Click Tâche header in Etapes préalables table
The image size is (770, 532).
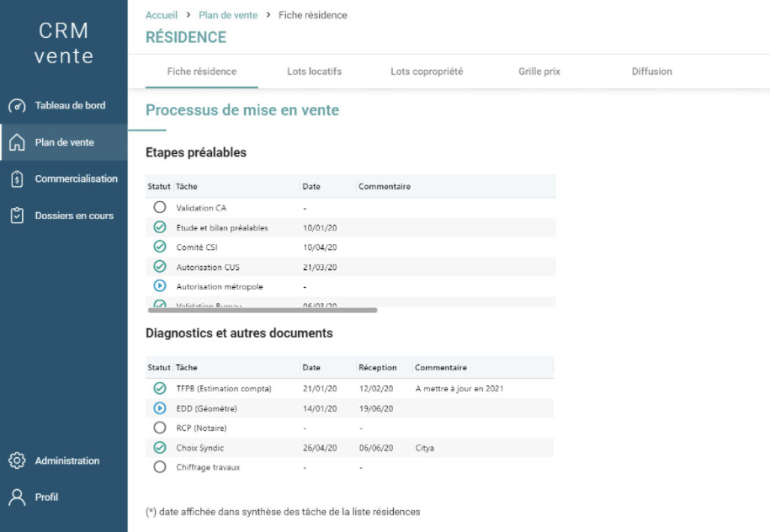pos(187,186)
